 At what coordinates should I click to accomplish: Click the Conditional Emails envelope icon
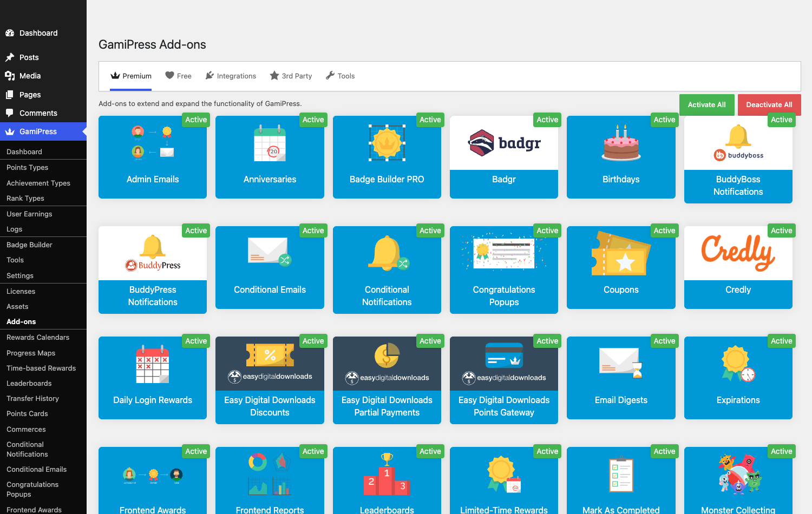pyautogui.click(x=270, y=252)
